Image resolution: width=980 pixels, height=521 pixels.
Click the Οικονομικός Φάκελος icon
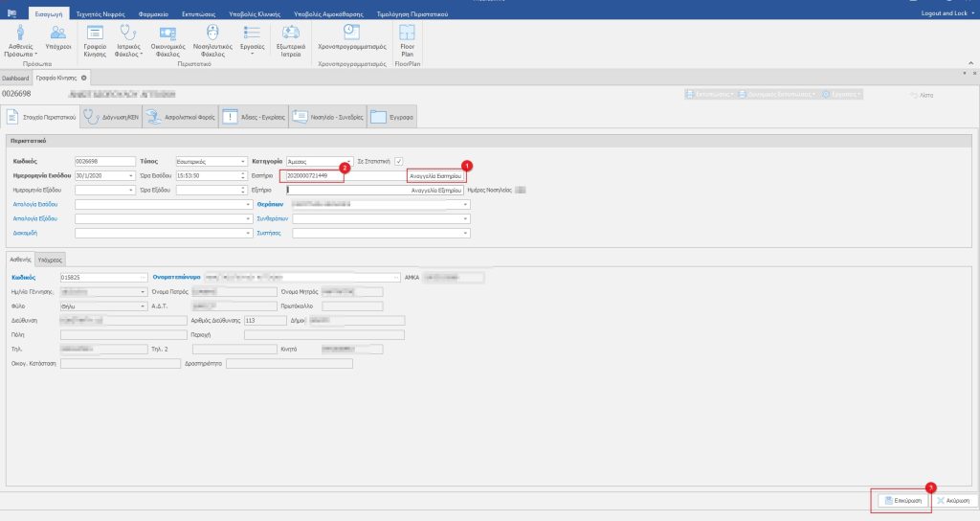pos(168,36)
